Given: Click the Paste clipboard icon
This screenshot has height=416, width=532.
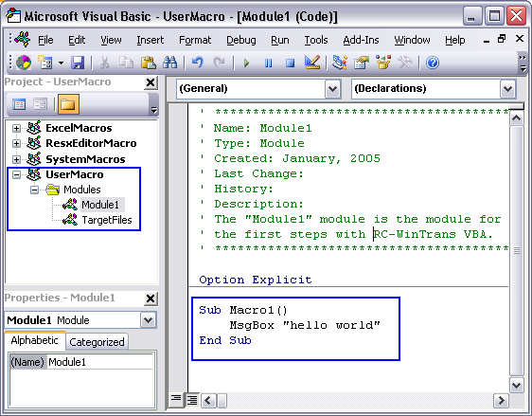Looking at the screenshot, I should tap(148, 63).
